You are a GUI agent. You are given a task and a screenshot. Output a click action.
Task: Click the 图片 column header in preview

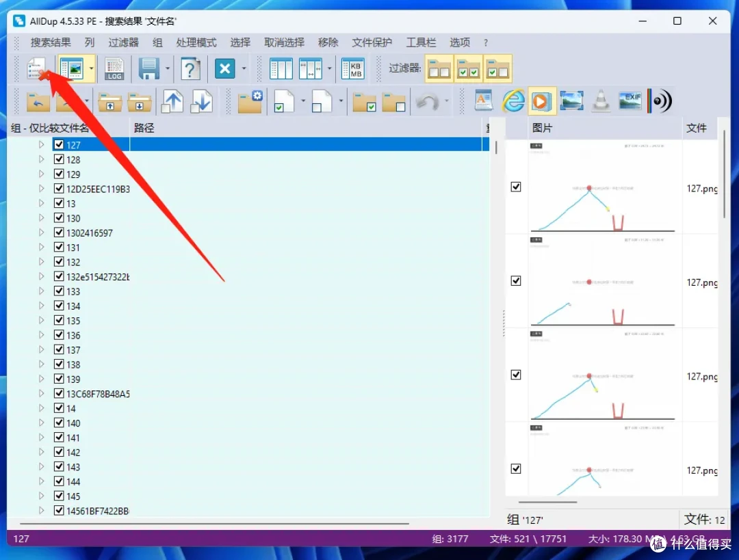point(605,128)
